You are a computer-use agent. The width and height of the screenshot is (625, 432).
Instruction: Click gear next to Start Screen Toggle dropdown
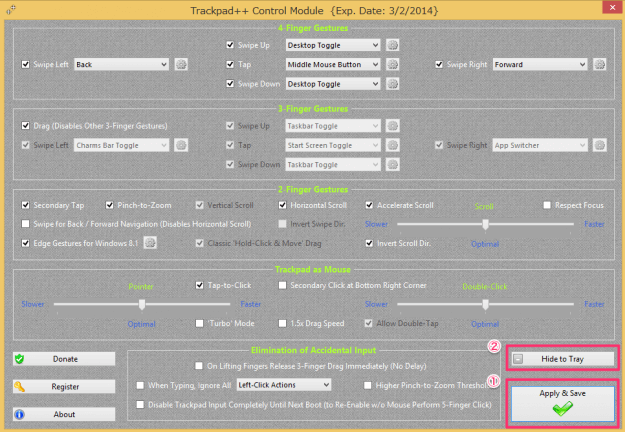(393, 145)
